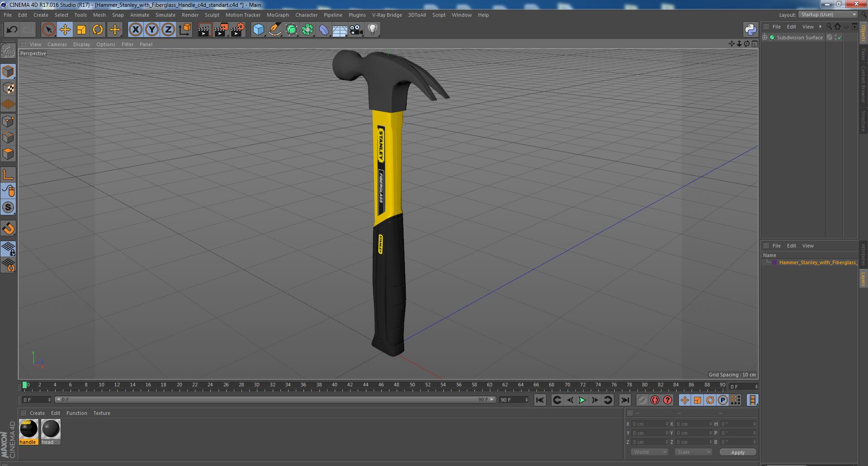Open the Layers panel Edit menu
The image size is (868, 466).
(x=792, y=246)
